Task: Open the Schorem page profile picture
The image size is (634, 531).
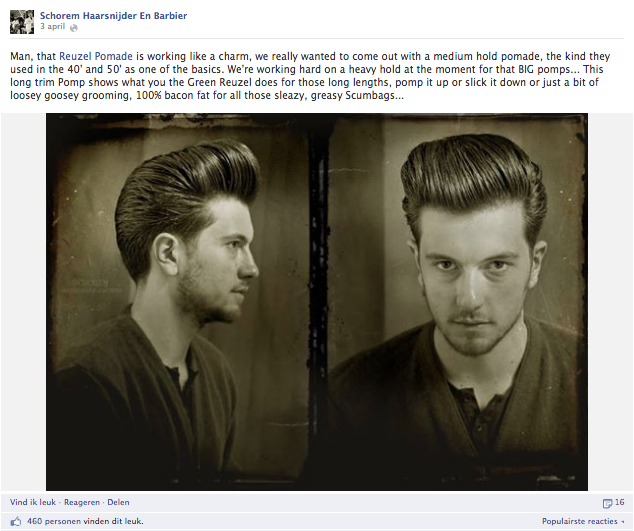Action: click(22, 22)
